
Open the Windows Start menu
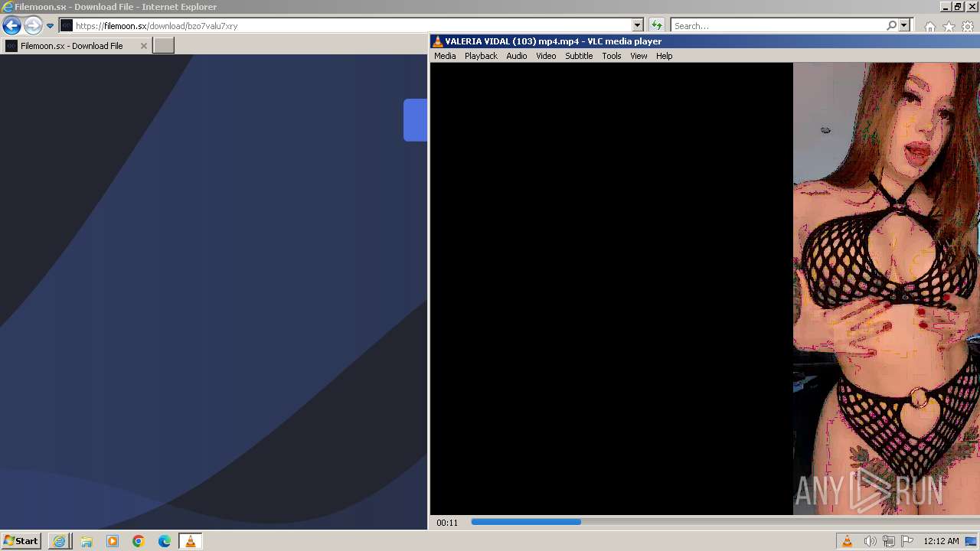pyautogui.click(x=21, y=541)
